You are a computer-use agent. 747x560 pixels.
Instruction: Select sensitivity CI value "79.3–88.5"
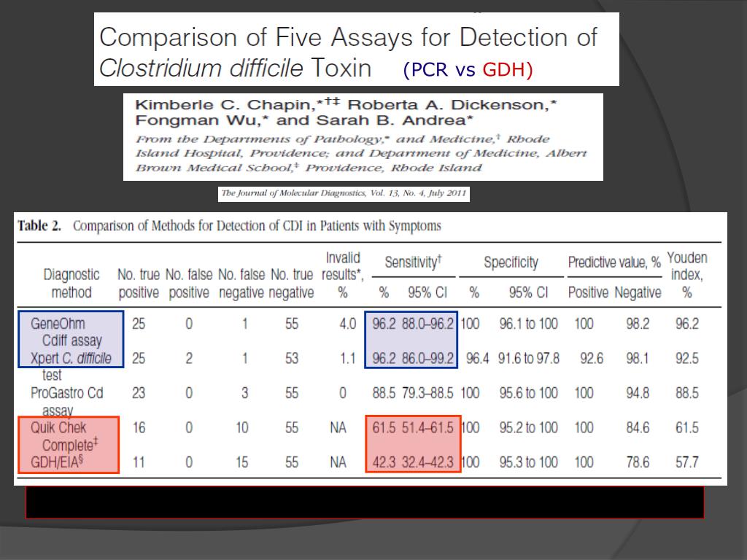pos(427,393)
